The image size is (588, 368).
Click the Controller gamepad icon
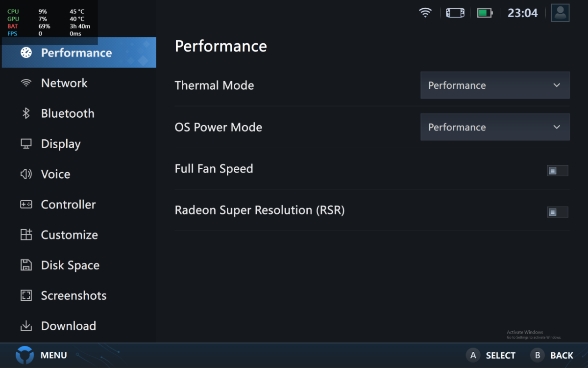(26, 205)
